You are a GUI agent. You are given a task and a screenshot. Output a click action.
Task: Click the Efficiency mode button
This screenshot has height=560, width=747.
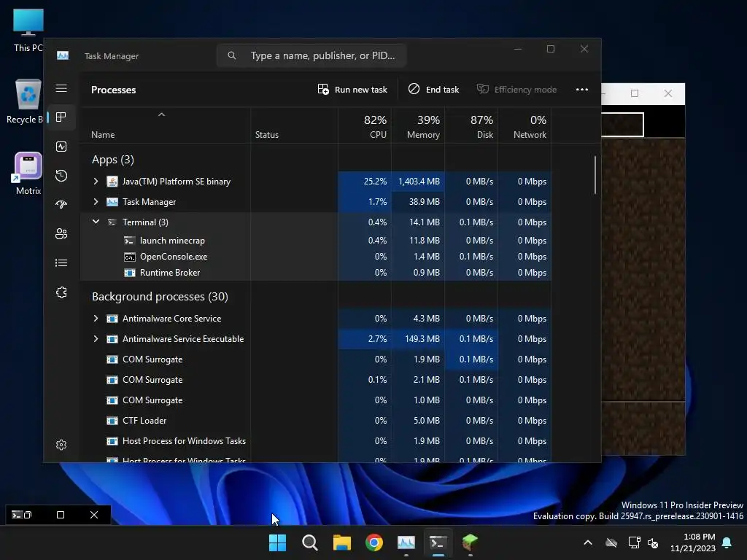coord(517,90)
